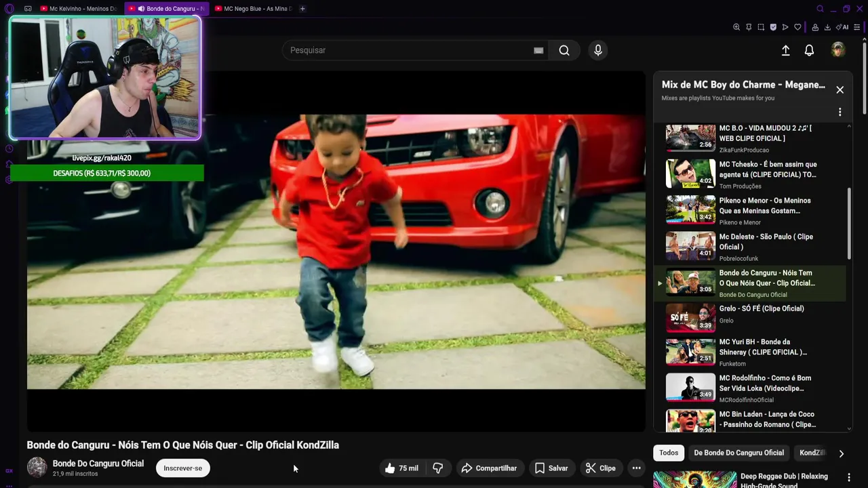Play MC Bin Laden Lança de Coco title

[x=768, y=420]
